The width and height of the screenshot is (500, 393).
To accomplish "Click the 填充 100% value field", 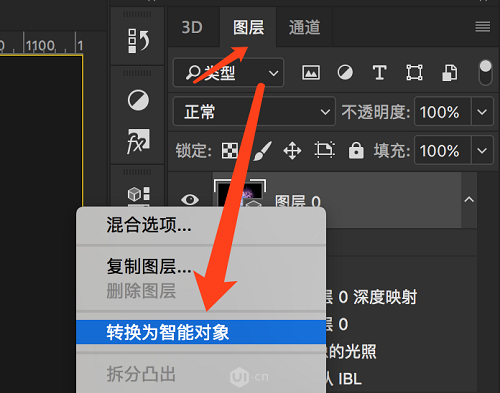I will point(443,151).
